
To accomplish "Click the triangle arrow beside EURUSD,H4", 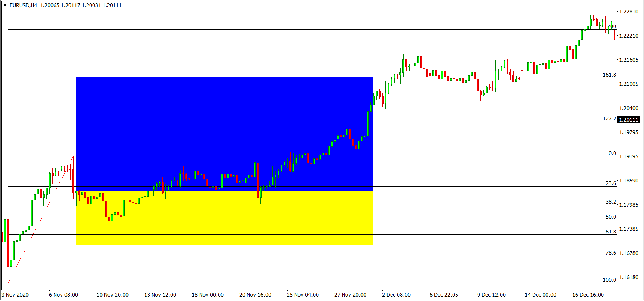I will click(x=5, y=5).
